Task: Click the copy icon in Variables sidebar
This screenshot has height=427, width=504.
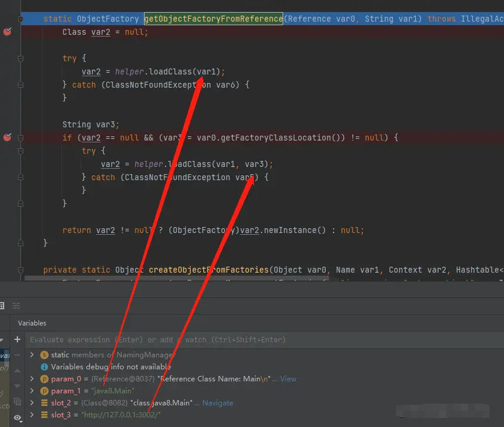Action: tap(17, 401)
